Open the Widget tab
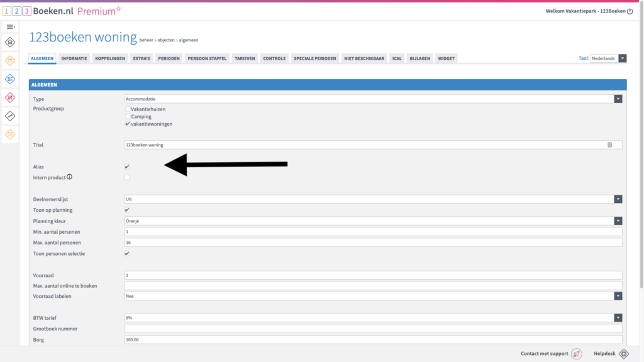Image resolution: width=644 pixels, height=362 pixels. tap(447, 58)
